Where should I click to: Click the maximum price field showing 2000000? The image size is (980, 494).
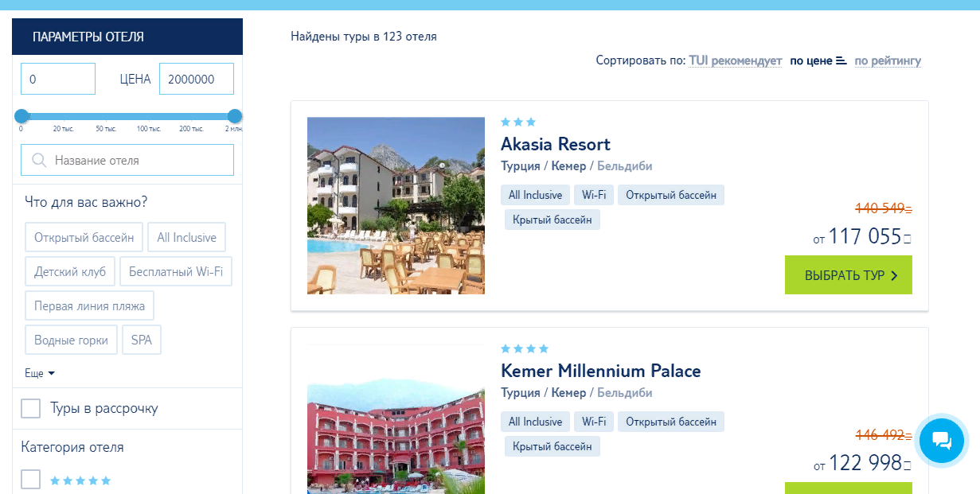[197, 80]
